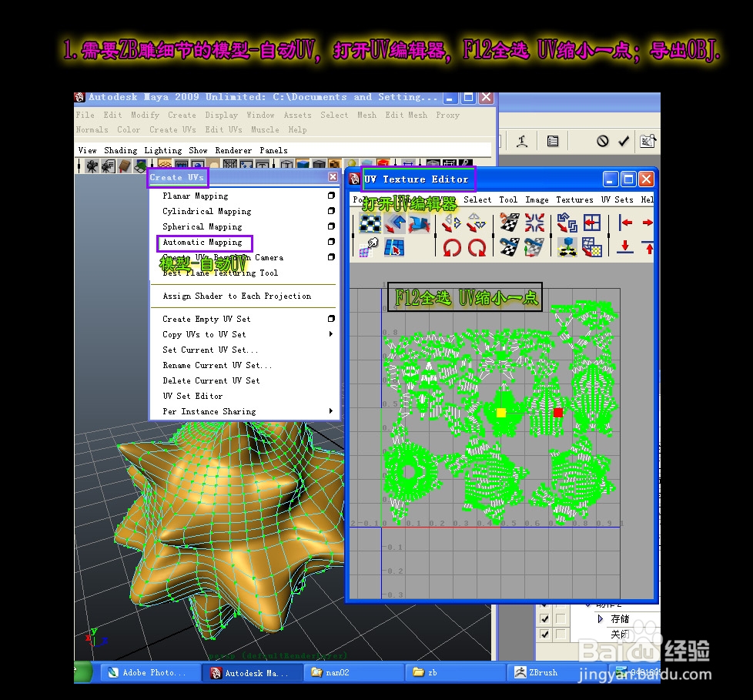
Task: Choose Assign Shader to Each Projection
Action: 236,296
